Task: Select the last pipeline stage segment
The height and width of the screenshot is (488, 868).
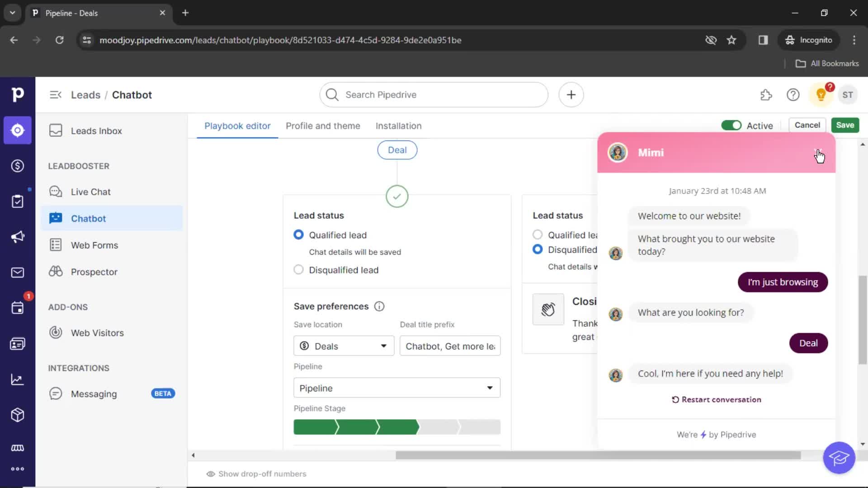Action: (480, 427)
